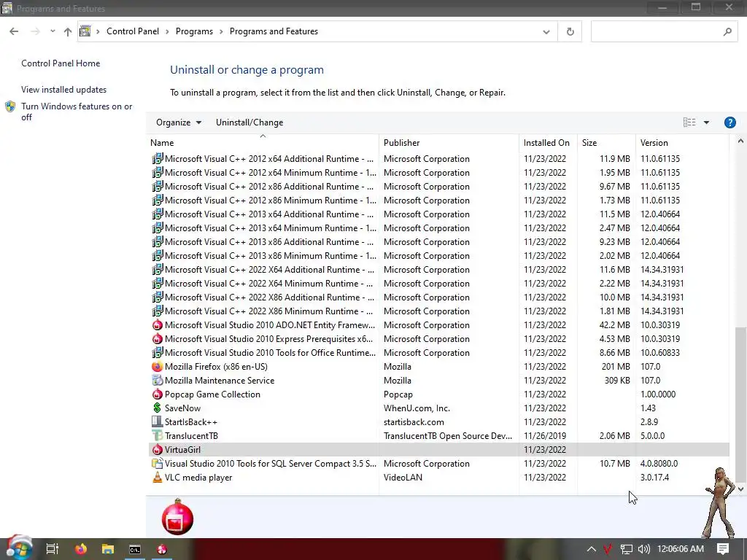Open Control Panel breadcrumb
Screen dimensions: 747x560
coord(133,31)
